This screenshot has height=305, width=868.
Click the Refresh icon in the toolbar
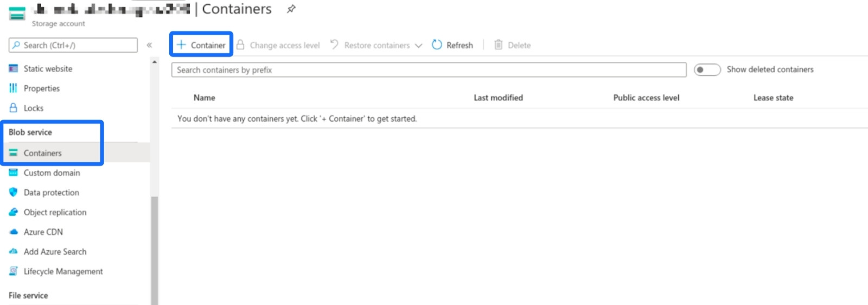(x=437, y=45)
